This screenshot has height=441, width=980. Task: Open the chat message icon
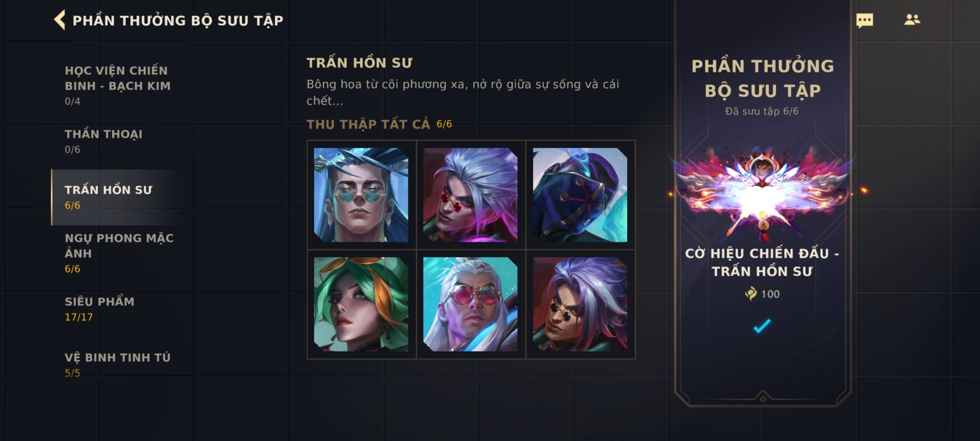(864, 20)
